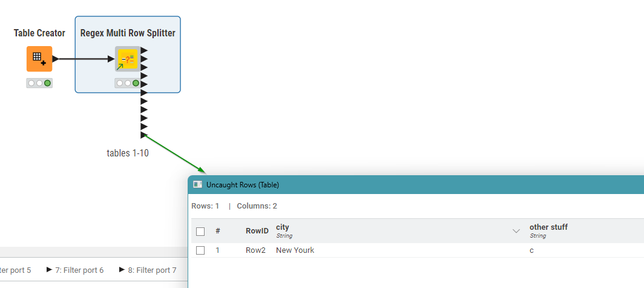Open the '8: Filter port 7' tab
644x288 pixels.
[148, 270]
